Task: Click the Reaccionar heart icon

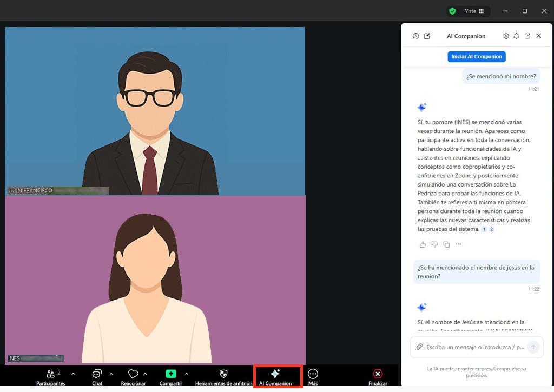Action: (133, 374)
